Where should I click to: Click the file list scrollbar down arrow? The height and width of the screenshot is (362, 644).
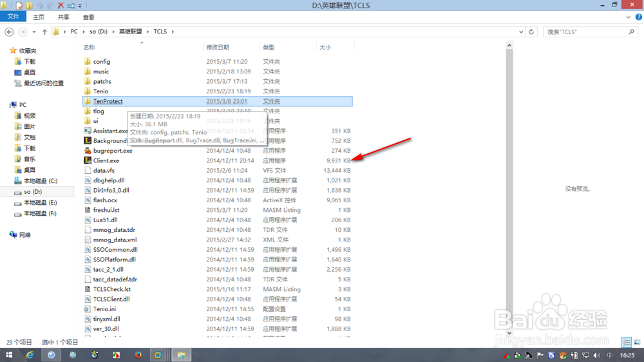tap(509, 333)
